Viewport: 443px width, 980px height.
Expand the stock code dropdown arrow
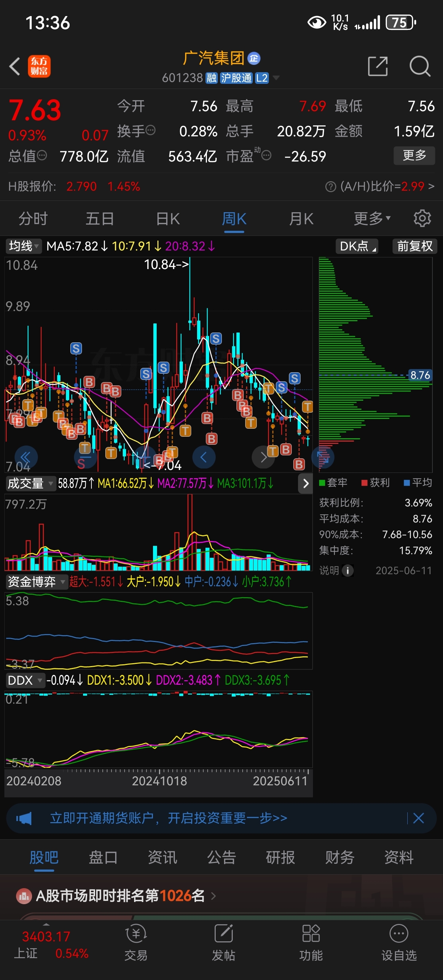tap(277, 78)
